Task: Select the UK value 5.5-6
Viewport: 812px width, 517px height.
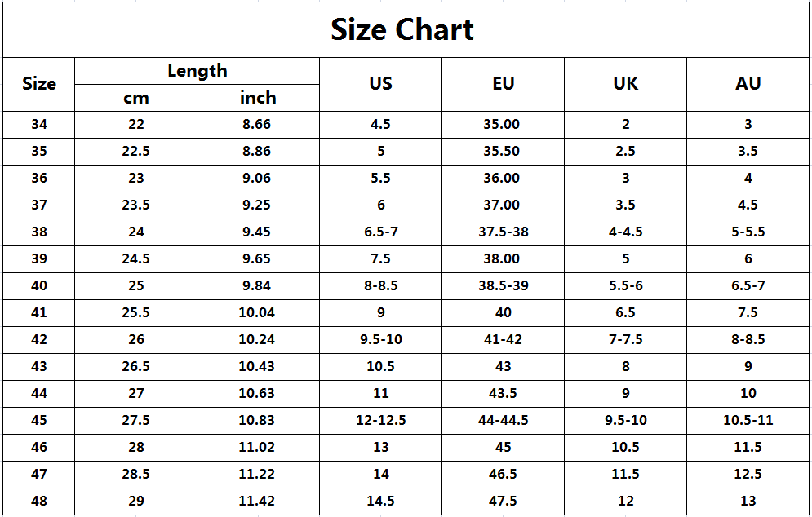Action: point(625,285)
